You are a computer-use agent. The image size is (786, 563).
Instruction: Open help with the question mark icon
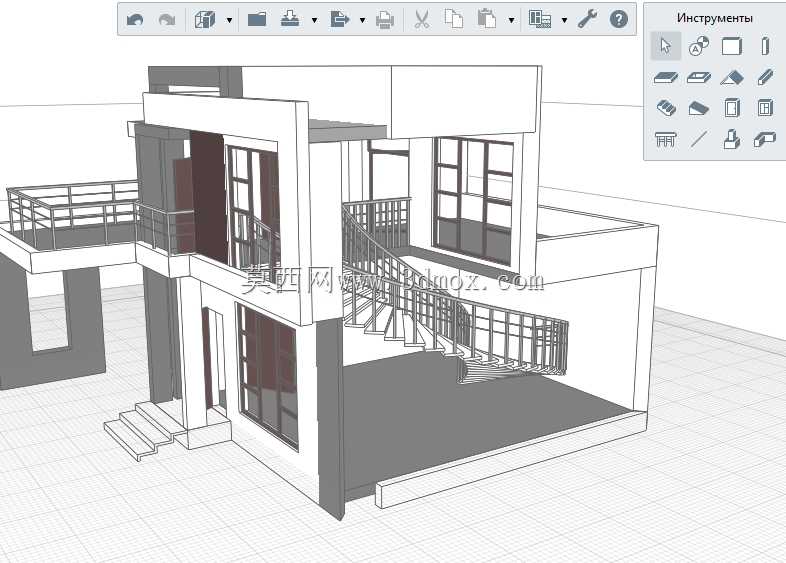coord(619,20)
